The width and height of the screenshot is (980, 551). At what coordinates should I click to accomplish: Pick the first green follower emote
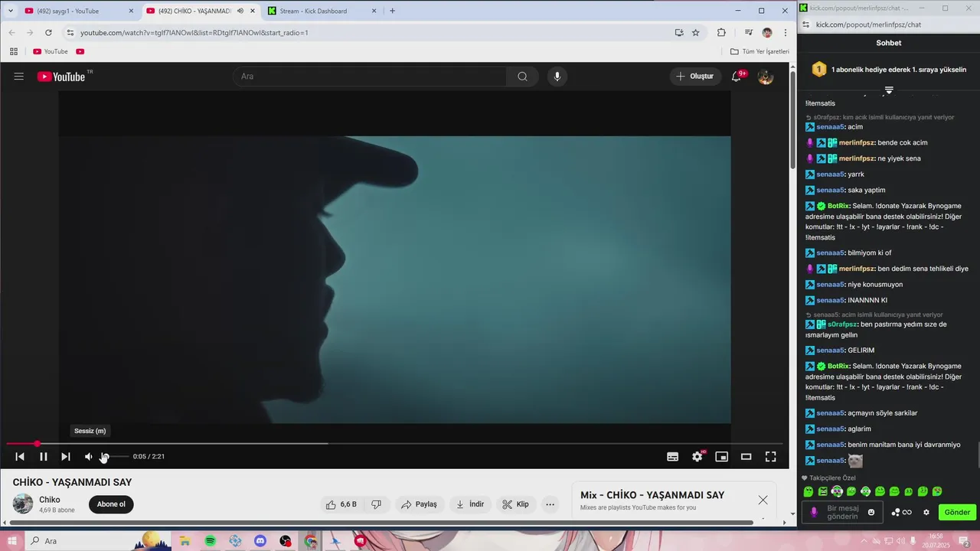[x=808, y=491]
